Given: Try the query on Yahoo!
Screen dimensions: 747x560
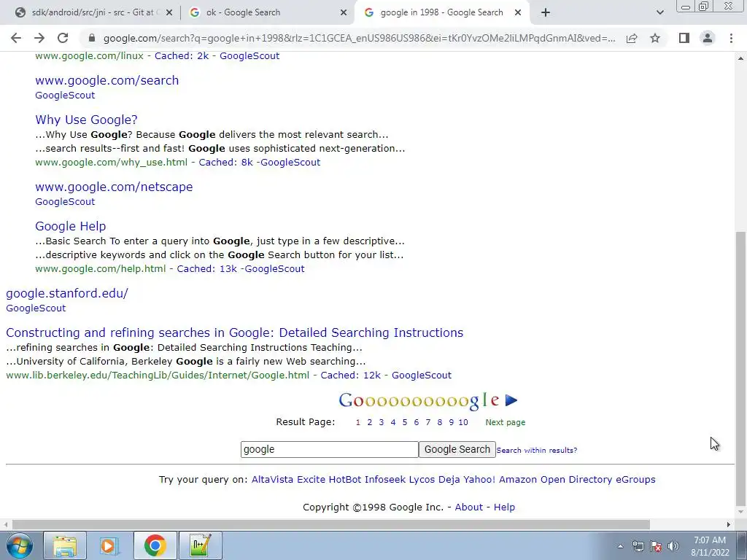Looking at the screenshot, I should coord(479,480).
